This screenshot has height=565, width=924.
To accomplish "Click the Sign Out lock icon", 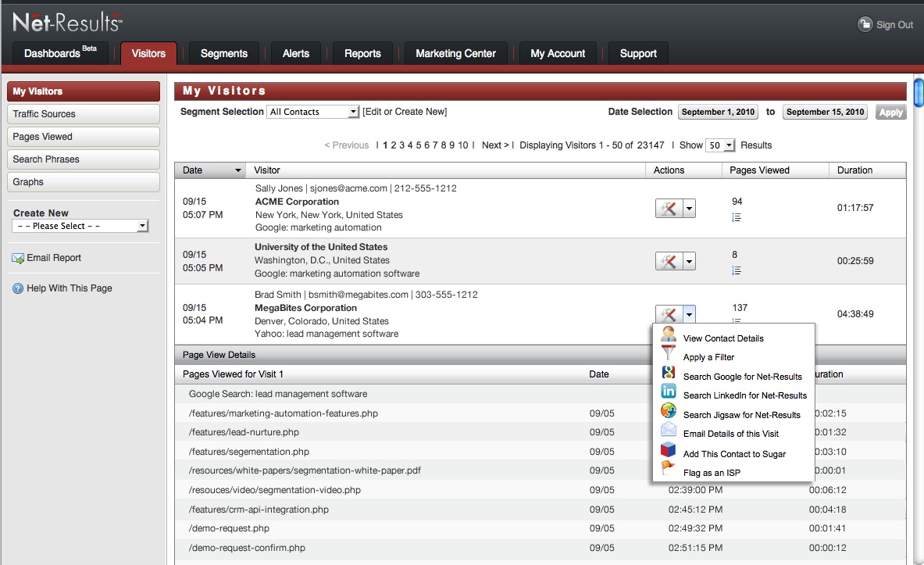I will 865,24.
